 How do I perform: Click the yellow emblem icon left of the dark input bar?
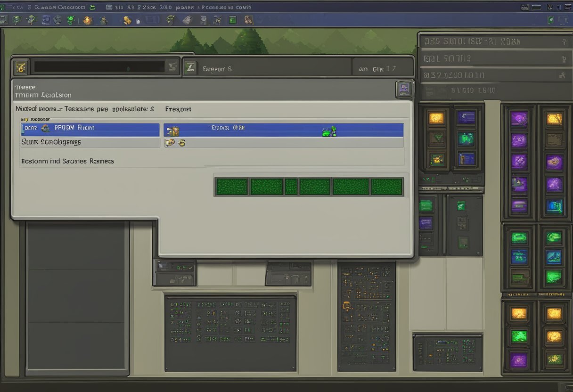click(x=20, y=67)
